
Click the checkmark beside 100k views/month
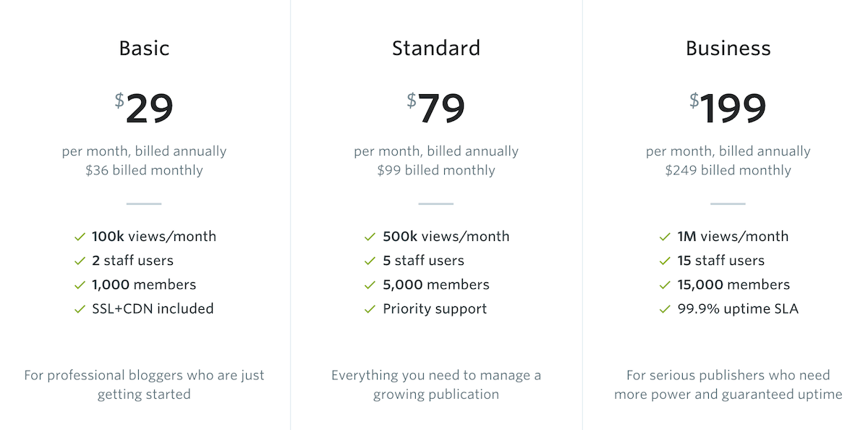tap(80, 237)
